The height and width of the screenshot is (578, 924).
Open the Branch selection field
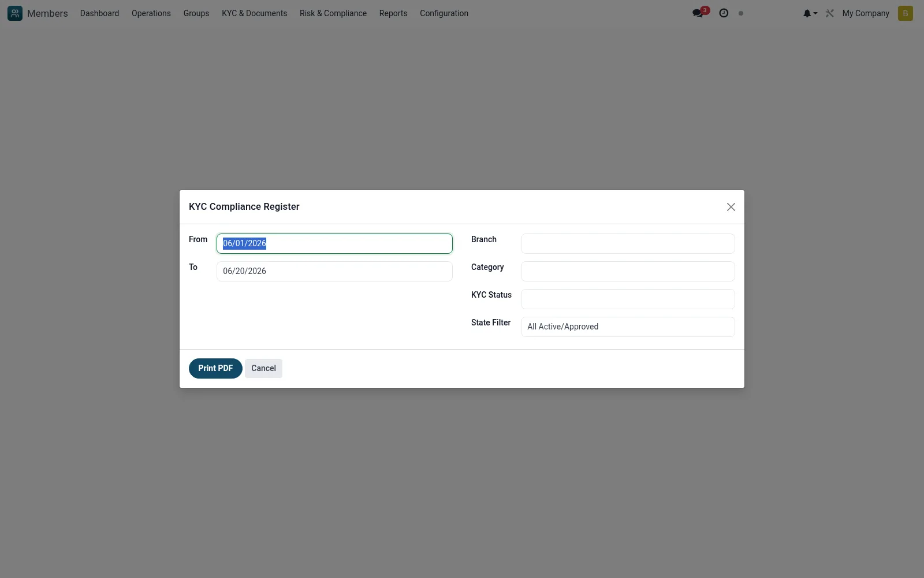coord(628,243)
